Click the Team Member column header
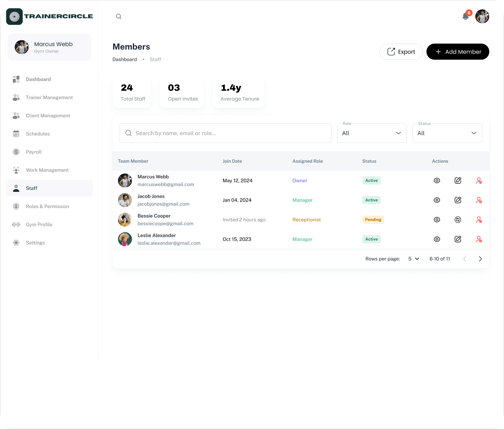This screenshot has height=429, width=504. tap(133, 161)
